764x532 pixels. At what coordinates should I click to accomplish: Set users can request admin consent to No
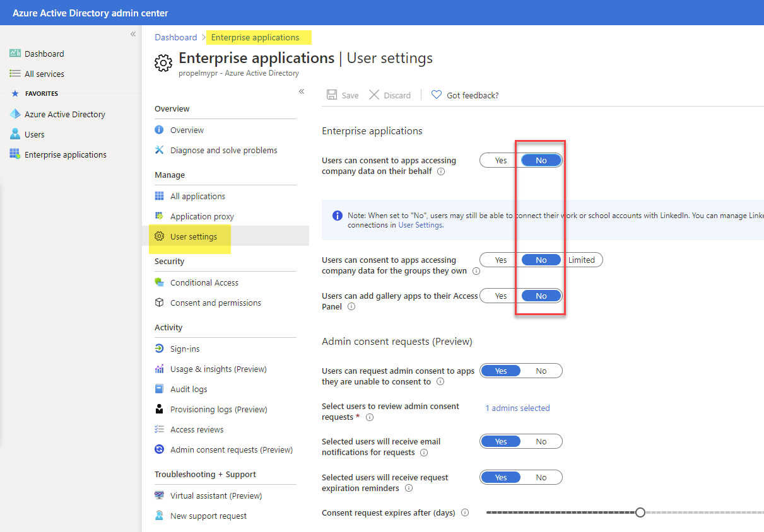541,371
